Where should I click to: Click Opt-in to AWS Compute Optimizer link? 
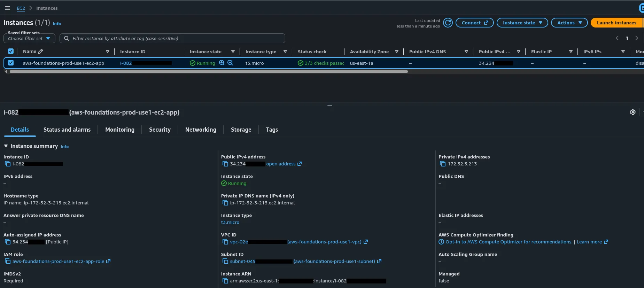coord(509,242)
